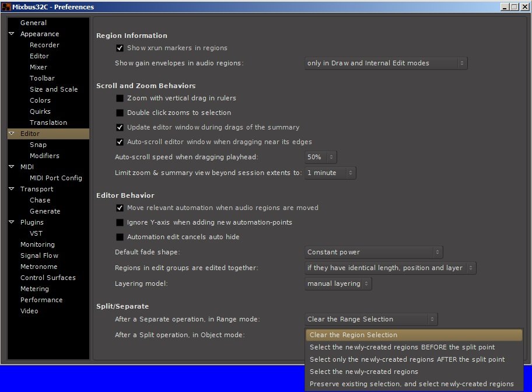Open the Default fade shape dropdown
Image resolution: width=532 pixels, height=392 pixels.
[x=373, y=252]
